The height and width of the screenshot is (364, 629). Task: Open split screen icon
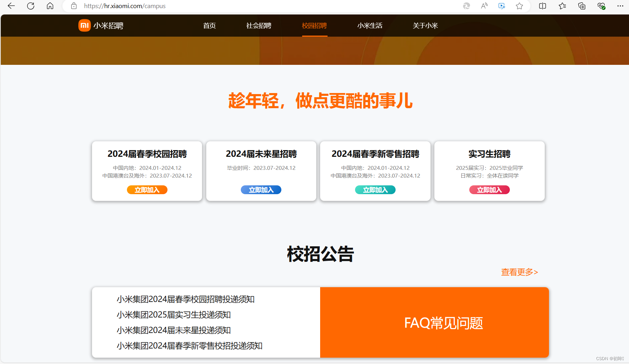point(543,6)
